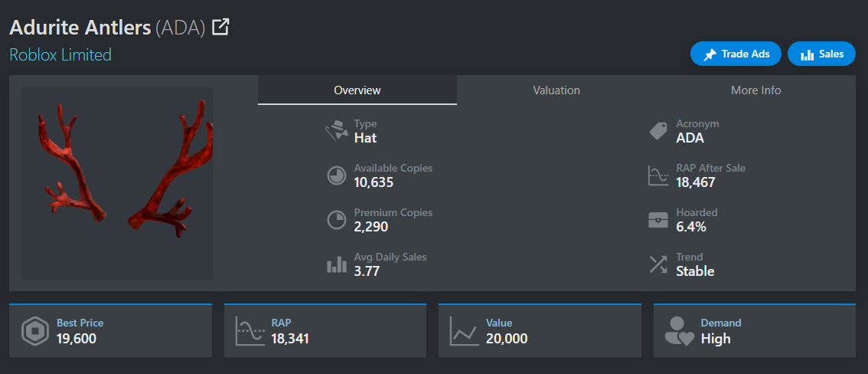
Task: Click the wave graph icon in RAP card
Action: [250, 331]
